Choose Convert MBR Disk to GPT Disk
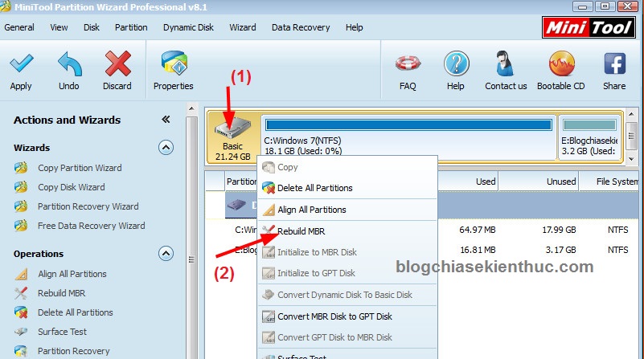 [347, 316]
